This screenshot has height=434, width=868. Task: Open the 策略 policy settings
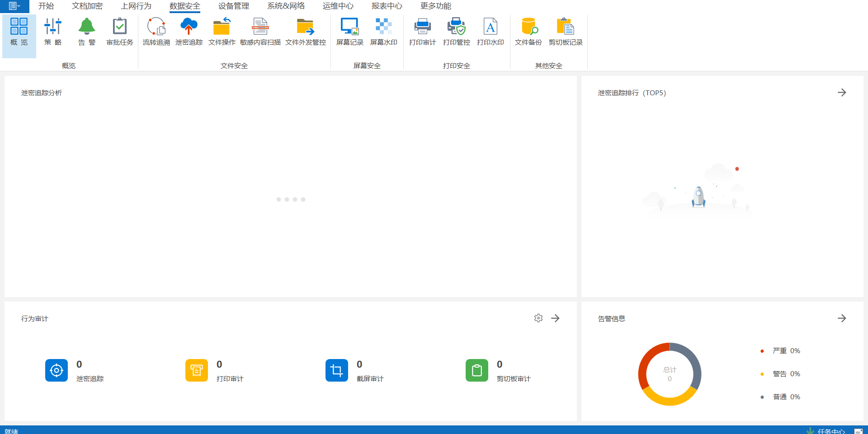click(x=53, y=33)
